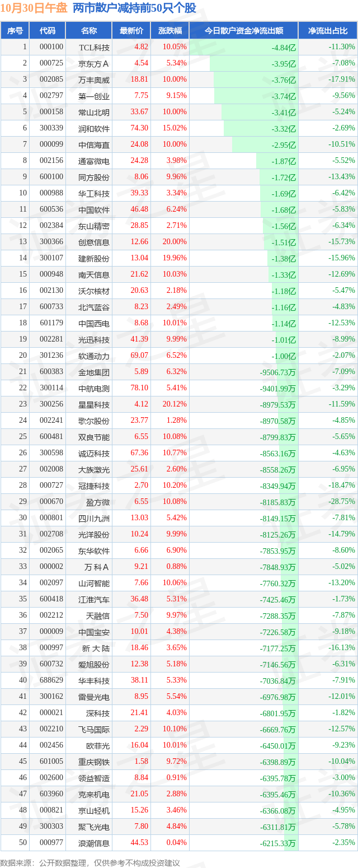Click the 最新价 column header
This screenshot has height=868, width=358.
(131, 31)
